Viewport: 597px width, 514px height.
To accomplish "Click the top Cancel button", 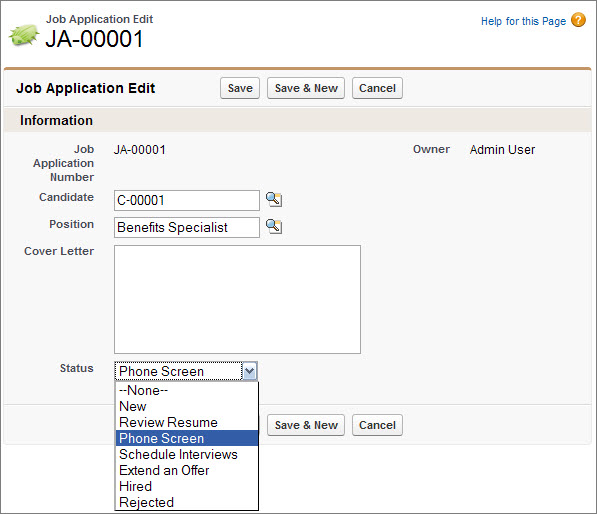I will [377, 88].
